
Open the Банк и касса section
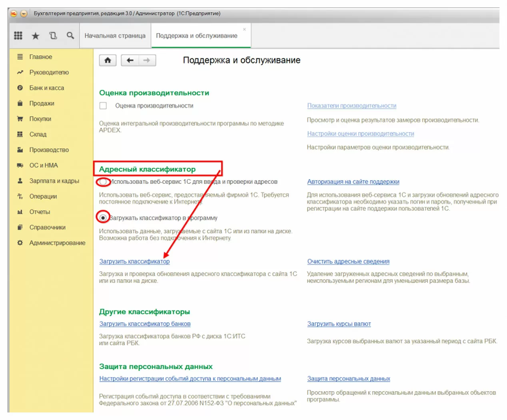pyautogui.click(x=46, y=88)
